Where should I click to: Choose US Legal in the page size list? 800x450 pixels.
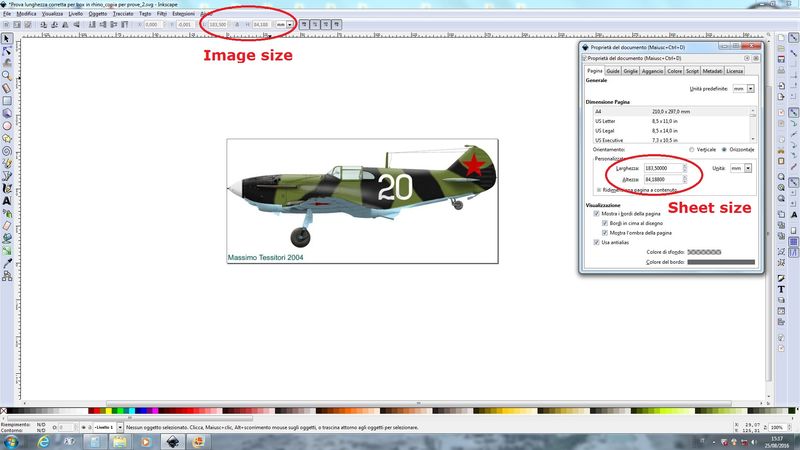[x=671, y=131]
